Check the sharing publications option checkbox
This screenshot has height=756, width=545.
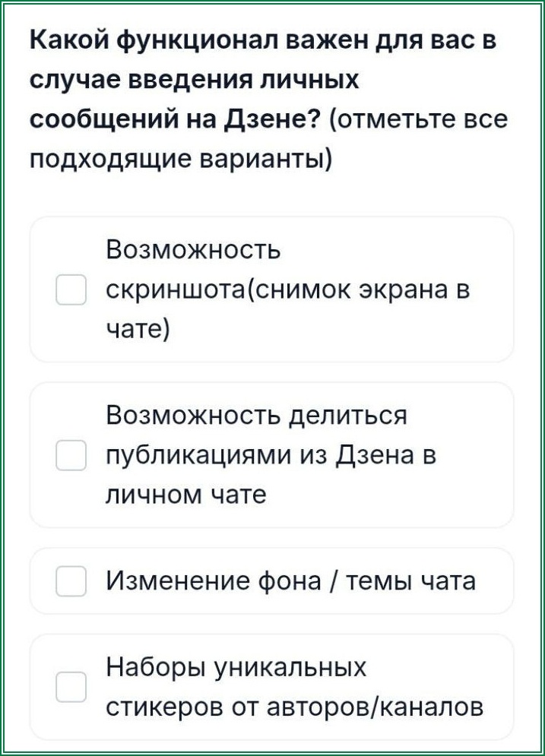pos(72,454)
